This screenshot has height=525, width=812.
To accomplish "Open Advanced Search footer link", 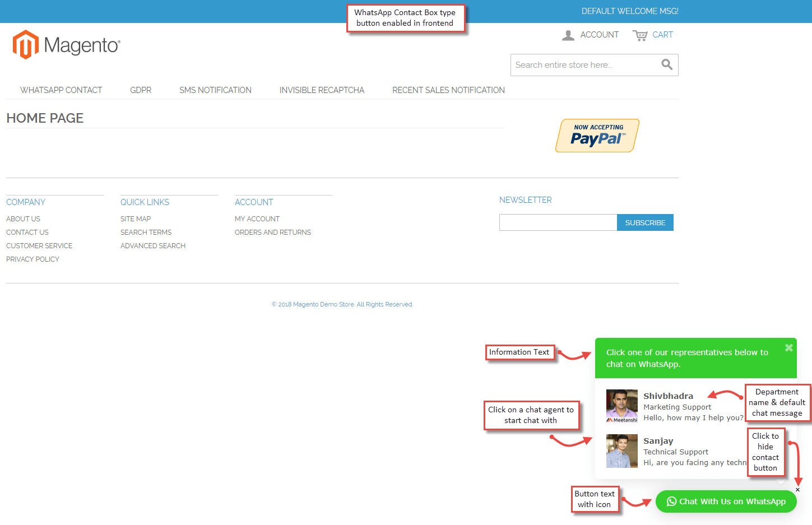I will 153,246.
